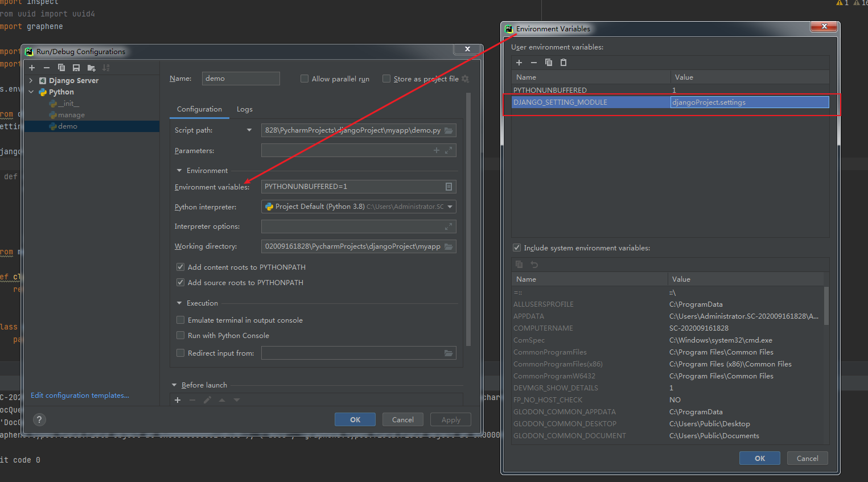Click Cancel in Environment Variables dialog
The image size is (868, 482).
point(808,458)
